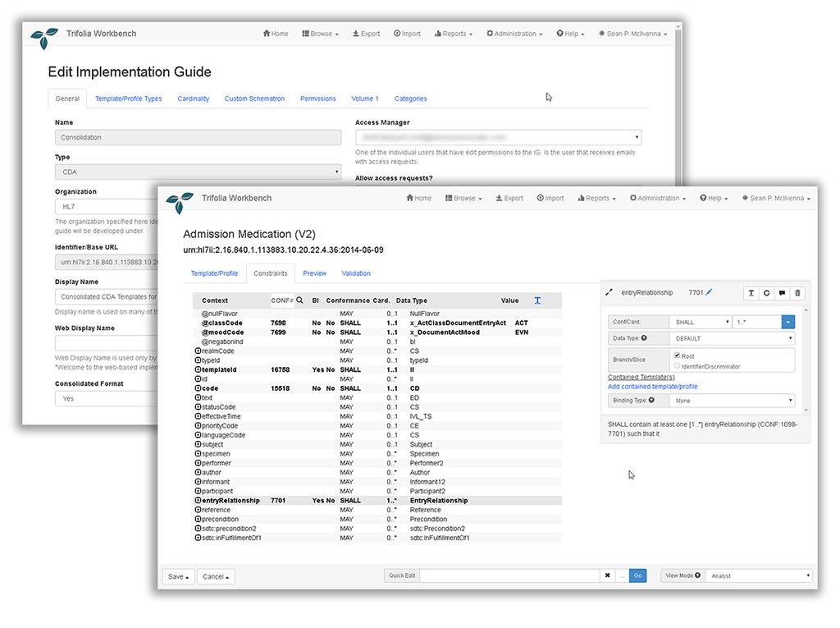Open the user menu in the back window
Viewport: 840px width, 628px height.
(x=632, y=34)
